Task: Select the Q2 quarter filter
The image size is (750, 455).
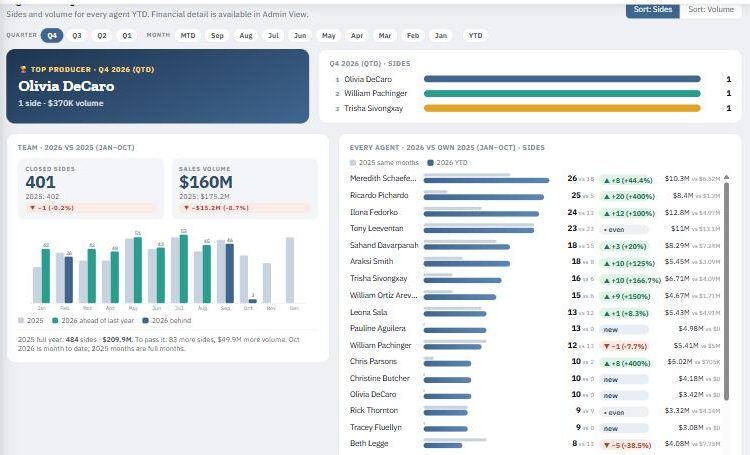Action: coord(102,35)
